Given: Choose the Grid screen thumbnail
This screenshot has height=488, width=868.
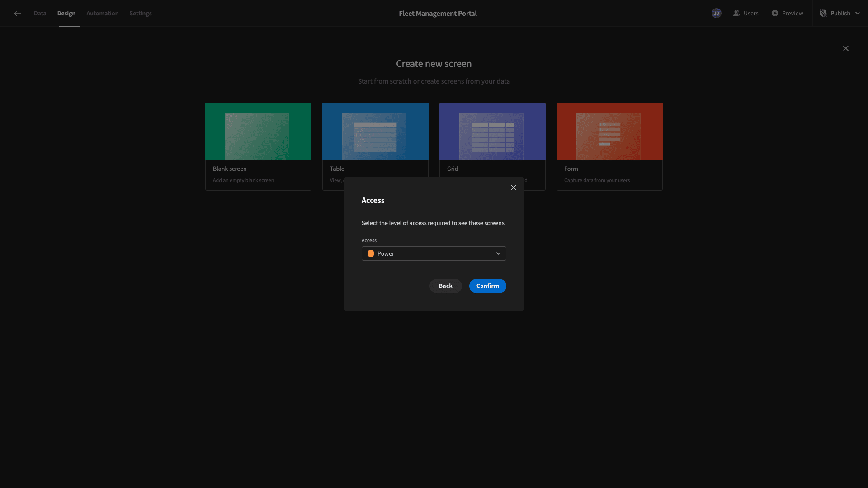Looking at the screenshot, I should coord(492,131).
